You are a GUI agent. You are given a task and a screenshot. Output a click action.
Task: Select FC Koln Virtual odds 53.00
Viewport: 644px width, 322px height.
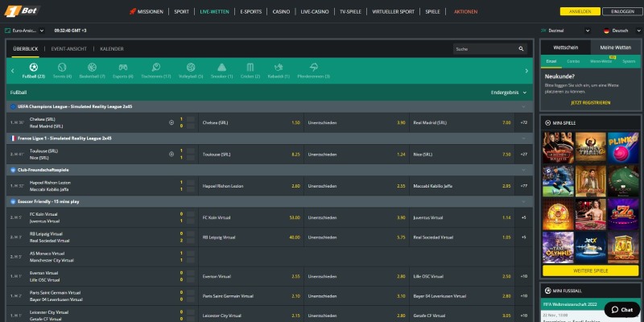(x=251, y=217)
